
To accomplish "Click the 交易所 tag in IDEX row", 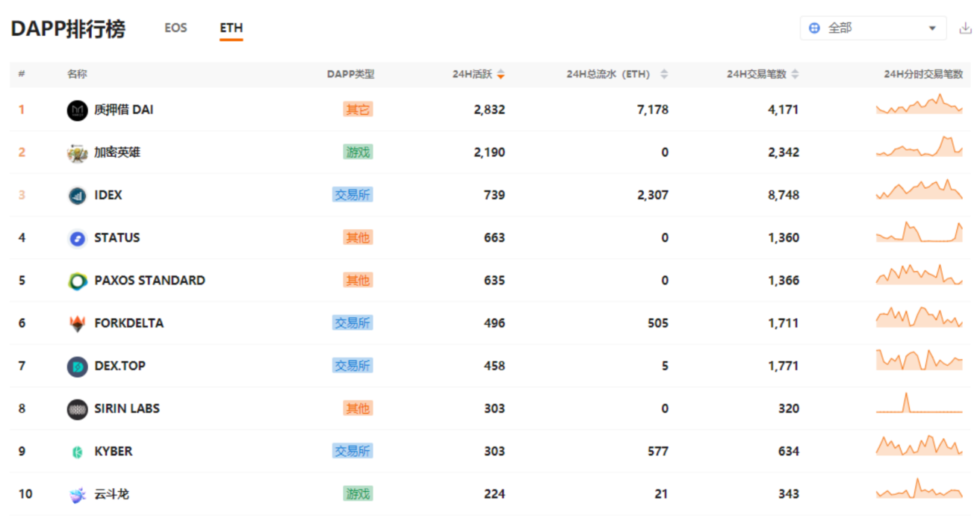I will [x=353, y=195].
